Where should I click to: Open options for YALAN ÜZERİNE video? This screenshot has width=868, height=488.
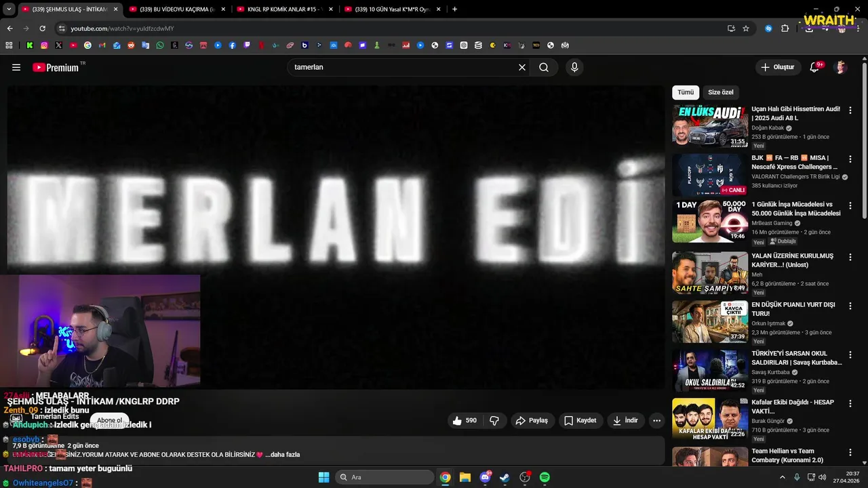click(x=850, y=258)
